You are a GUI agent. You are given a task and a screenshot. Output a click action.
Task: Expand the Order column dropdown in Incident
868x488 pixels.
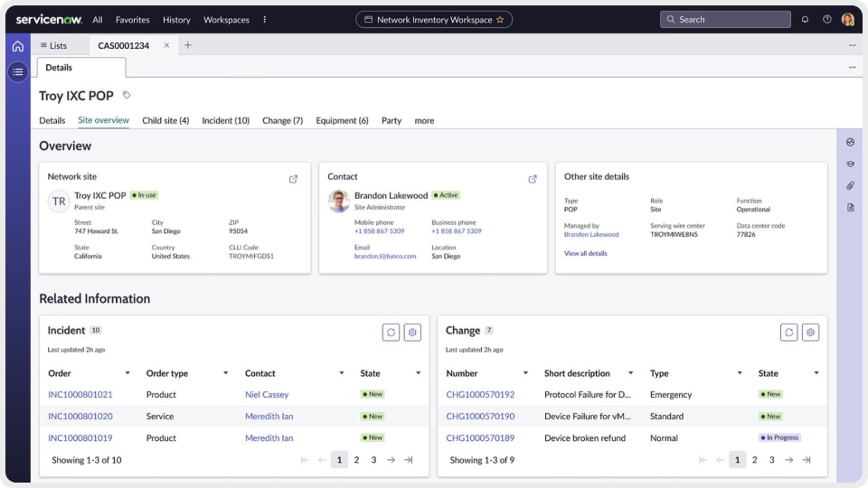127,373
